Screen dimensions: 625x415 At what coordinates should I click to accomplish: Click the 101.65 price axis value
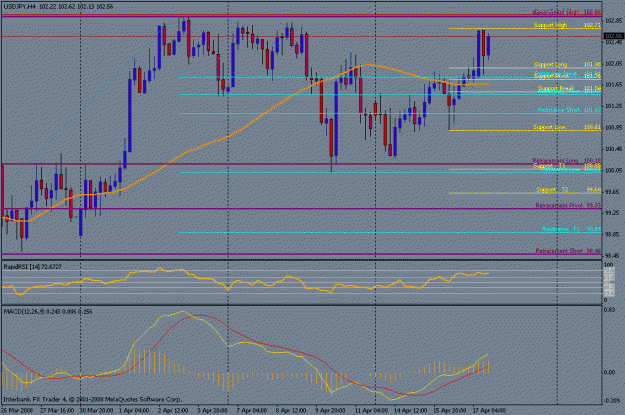(x=613, y=85)
